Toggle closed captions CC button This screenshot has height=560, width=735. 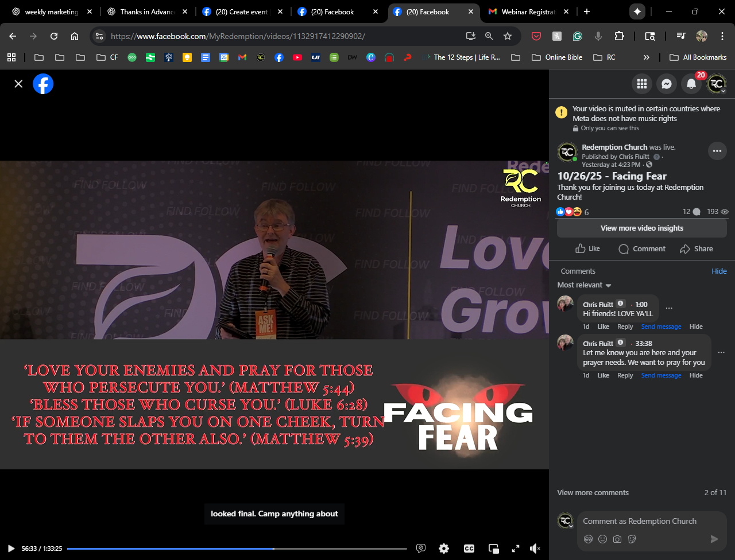(469, 549)
